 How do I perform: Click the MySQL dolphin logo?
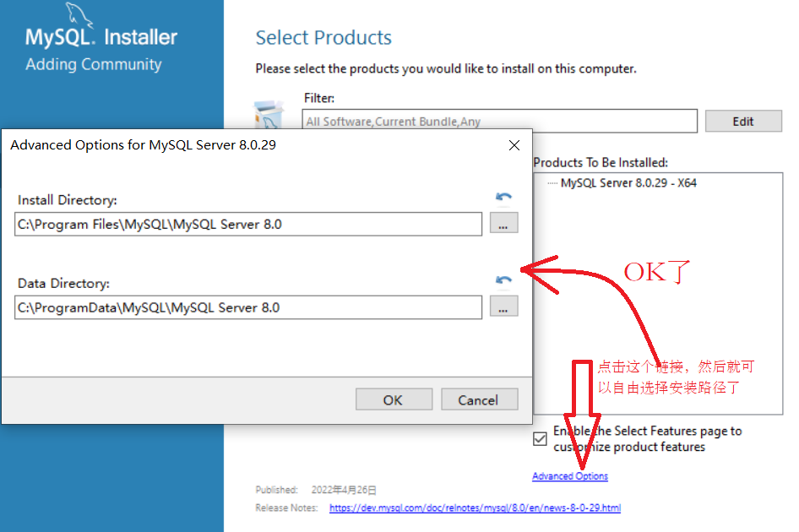click(79, 15)
